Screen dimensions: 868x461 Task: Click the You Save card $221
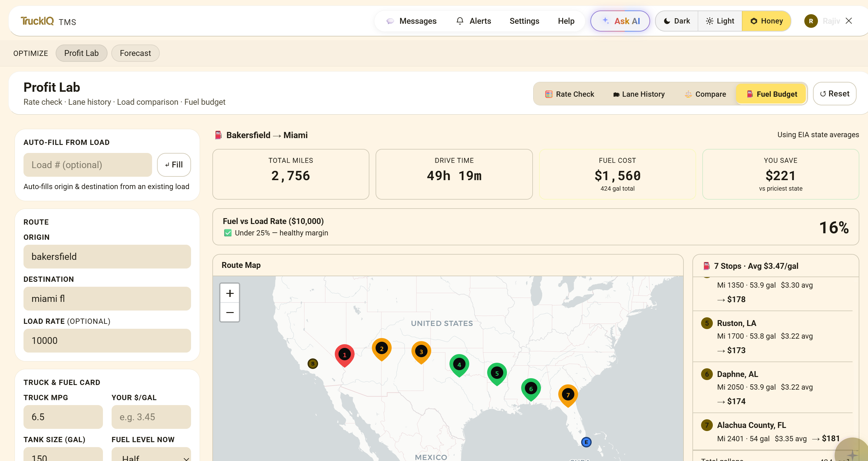781,174
